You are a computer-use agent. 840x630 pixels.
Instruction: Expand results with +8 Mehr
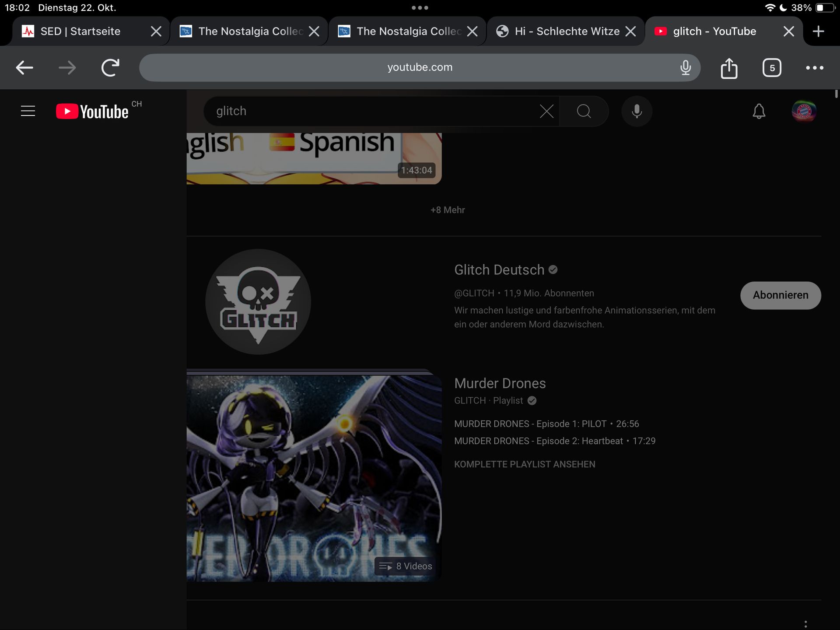[x=448, y=210]
